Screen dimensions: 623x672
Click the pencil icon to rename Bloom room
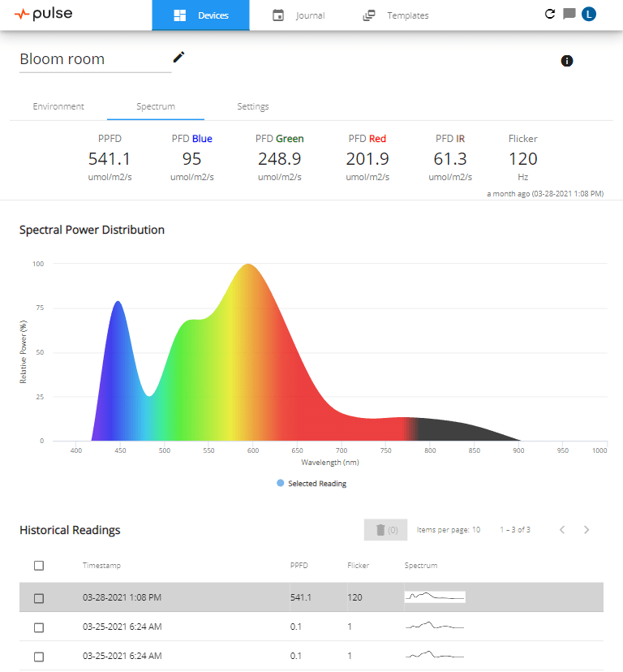[x=179, y=57]
